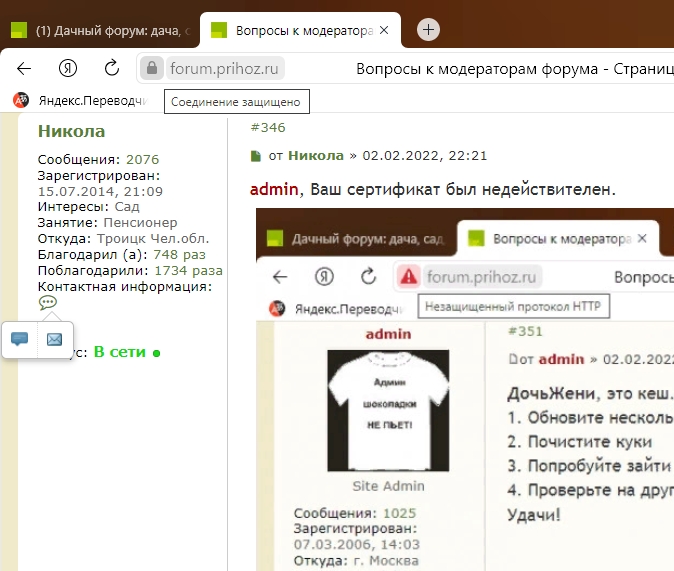Screen dimensions: 674x571
Task: Open post number #346 permalink
Action: pyautogui.click(x=267, y=127)
